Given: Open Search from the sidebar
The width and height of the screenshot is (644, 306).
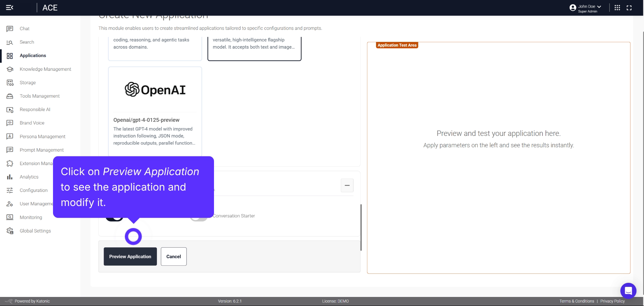Looking at the screenshot, I should click(x=10, y=42).
